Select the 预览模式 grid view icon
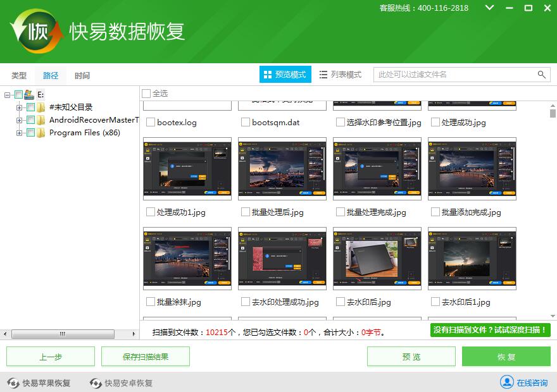Image resolution: width=557 pixels, height=392 pixels. [266, 74]
